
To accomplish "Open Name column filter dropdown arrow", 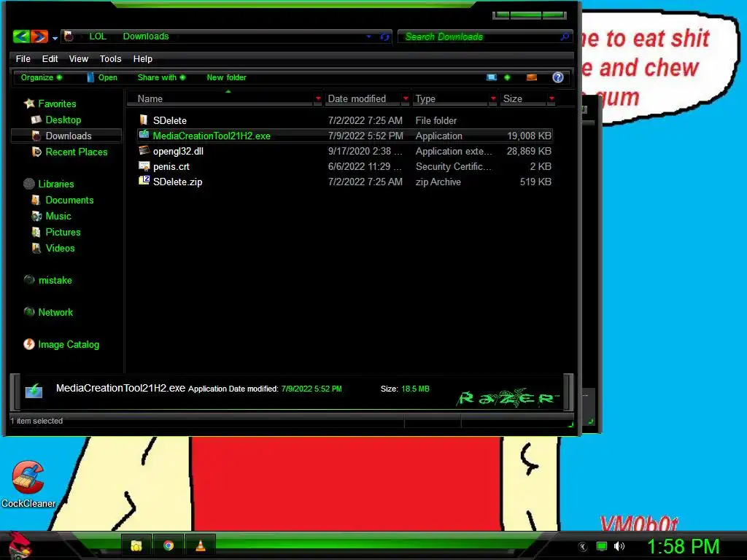I will tap(318, 98).
